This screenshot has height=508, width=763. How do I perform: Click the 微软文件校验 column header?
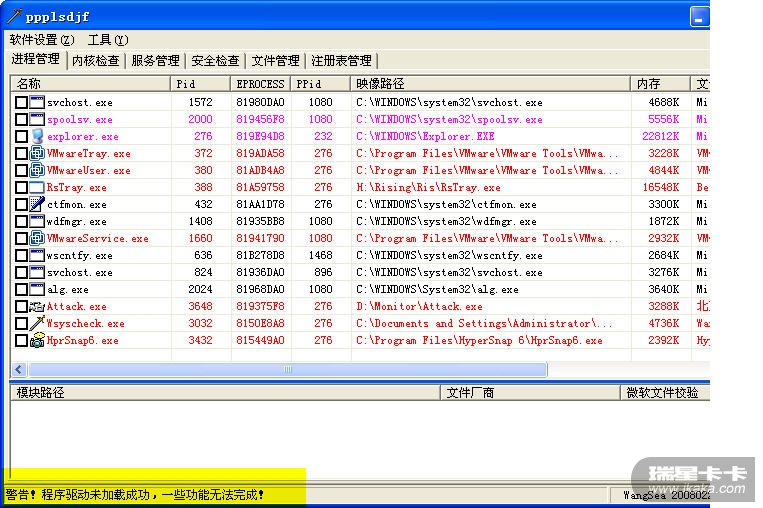[x=665, y=393]
